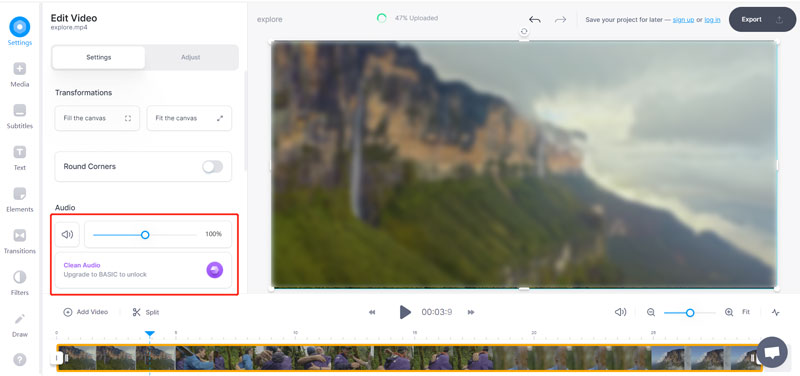Zoom in the timeline with plus magnifier
Viewport: 800px width, 376px height.
(x=729, y=312)
